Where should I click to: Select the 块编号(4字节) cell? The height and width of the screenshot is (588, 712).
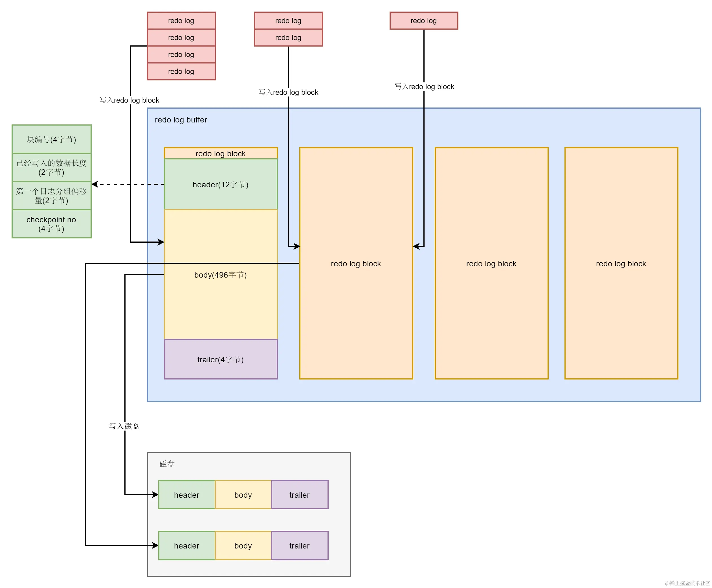pyautogui.click(x=51, y=139)
